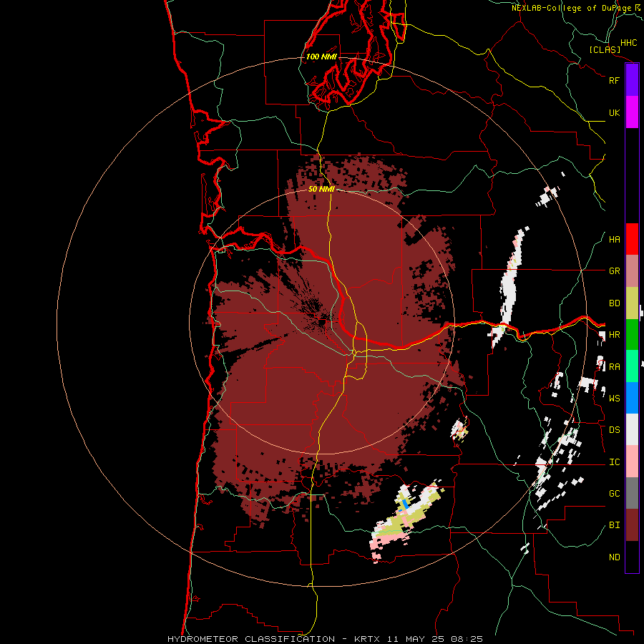Click the RA light green legend swatch
644x644 pixels.
[x=632, y=366]
